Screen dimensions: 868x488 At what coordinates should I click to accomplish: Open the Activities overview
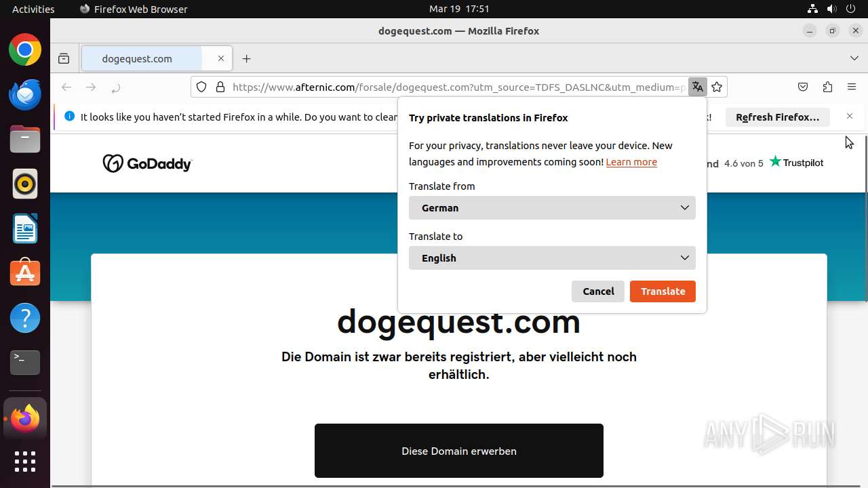coord(33,9)
